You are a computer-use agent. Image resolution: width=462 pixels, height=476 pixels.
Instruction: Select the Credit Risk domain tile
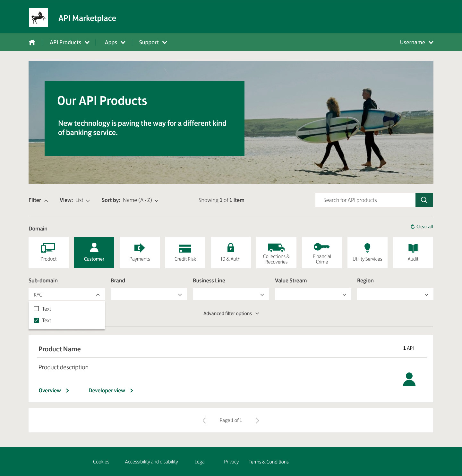pos(185,253)
